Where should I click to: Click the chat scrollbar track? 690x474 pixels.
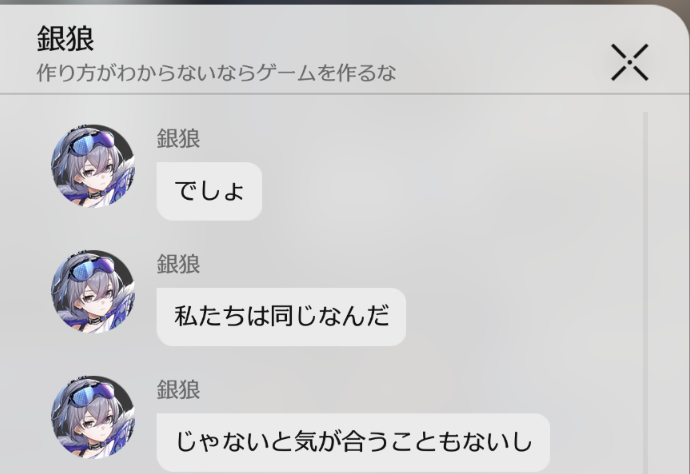(645, 293)
